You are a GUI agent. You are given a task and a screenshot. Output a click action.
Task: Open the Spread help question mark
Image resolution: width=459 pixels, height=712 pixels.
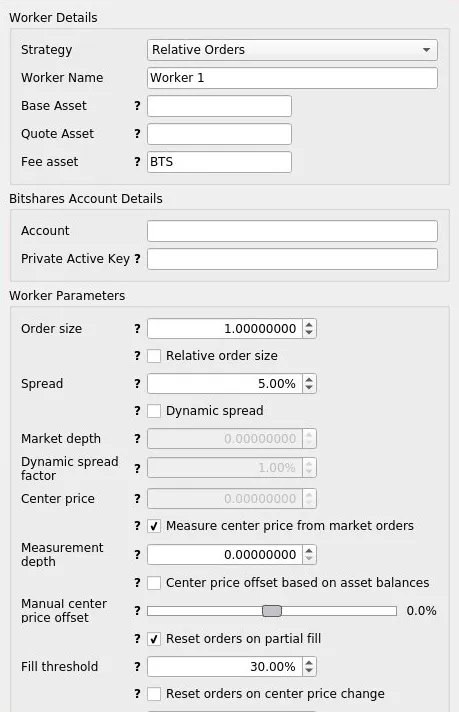pos(137,384)
